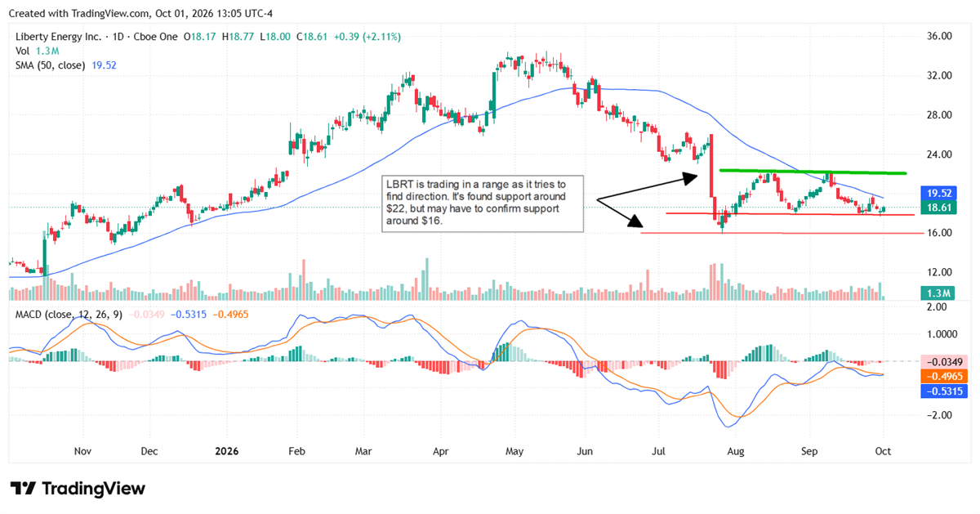Click the −2.00 MACD axis label
The height and width of the screenshot is (514, 980).
939,415
